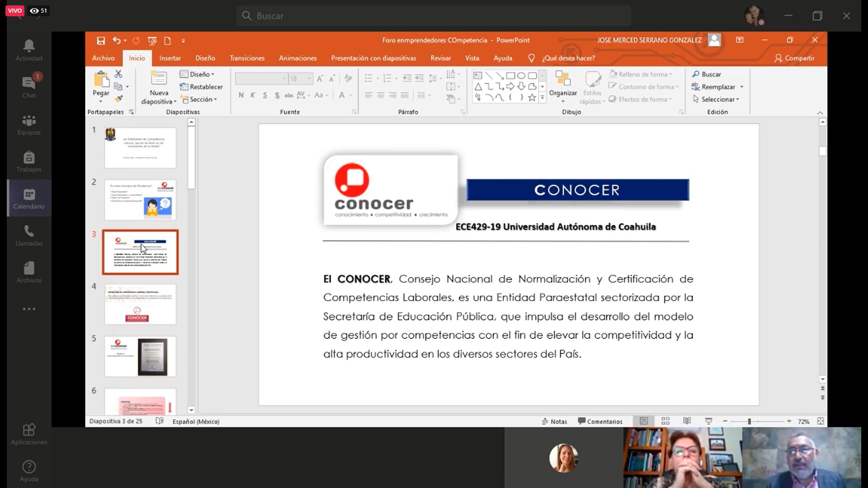Click the Save icon in quick access toolbar

click(101, 41)
